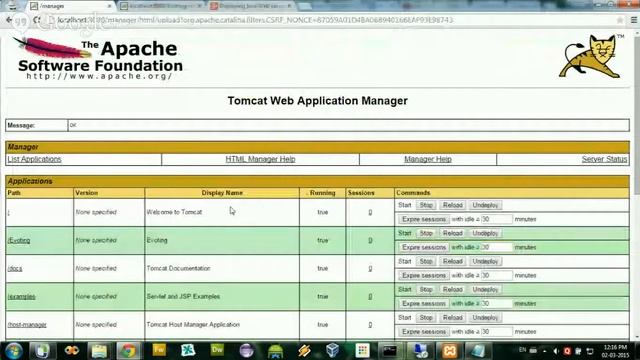640x360 pixels.
Task: Show hidden system tray icons arrow
Action: tap(544, 351)
